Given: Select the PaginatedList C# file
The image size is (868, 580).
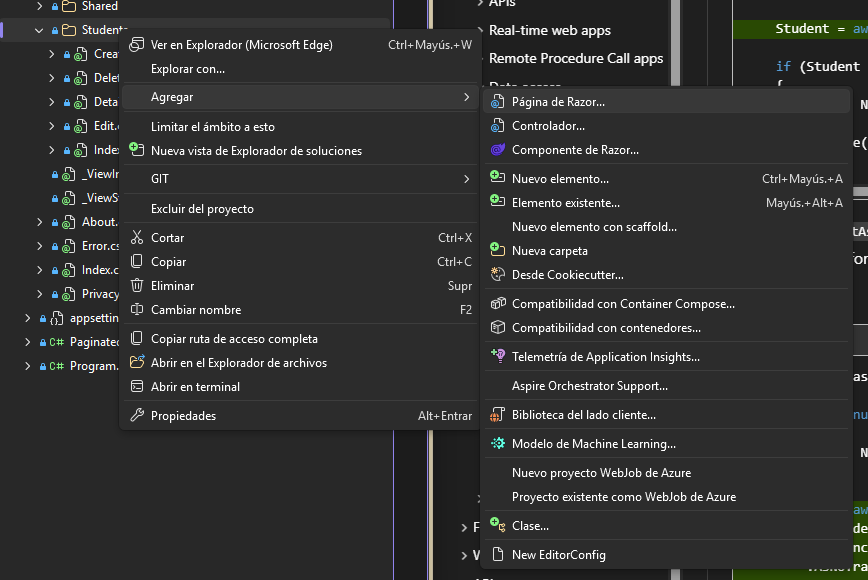Looking at the screenshot, I should 94,342.
